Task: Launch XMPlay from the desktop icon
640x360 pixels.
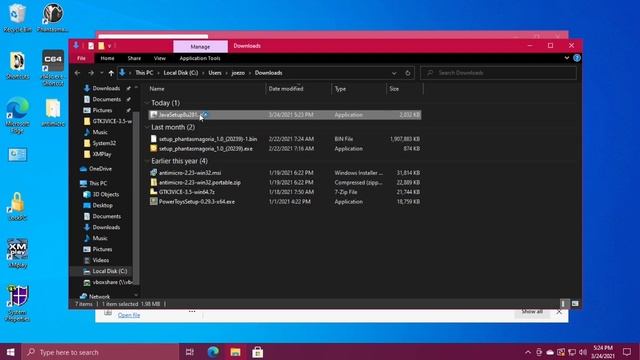Action: click(17, 253)
